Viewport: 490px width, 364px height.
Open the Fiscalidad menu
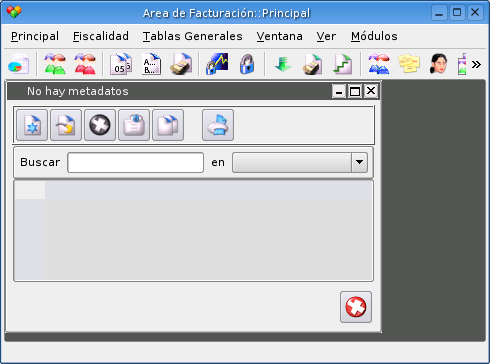click(x=101, y=36)
